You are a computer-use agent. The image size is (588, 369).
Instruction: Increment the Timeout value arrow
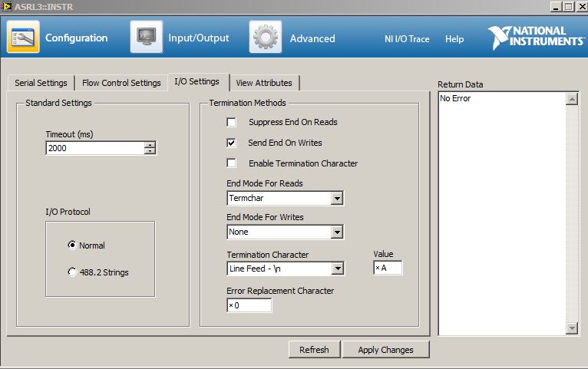150,145
